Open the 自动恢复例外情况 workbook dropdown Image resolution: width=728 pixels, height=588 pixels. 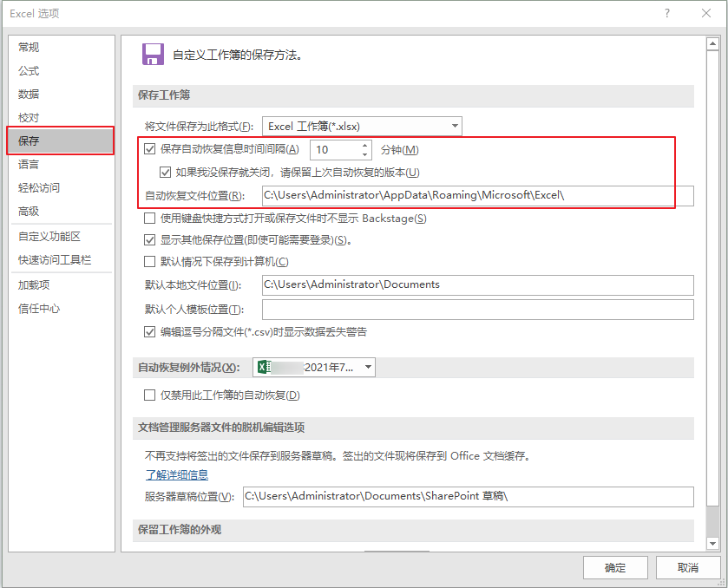point(314,367)
